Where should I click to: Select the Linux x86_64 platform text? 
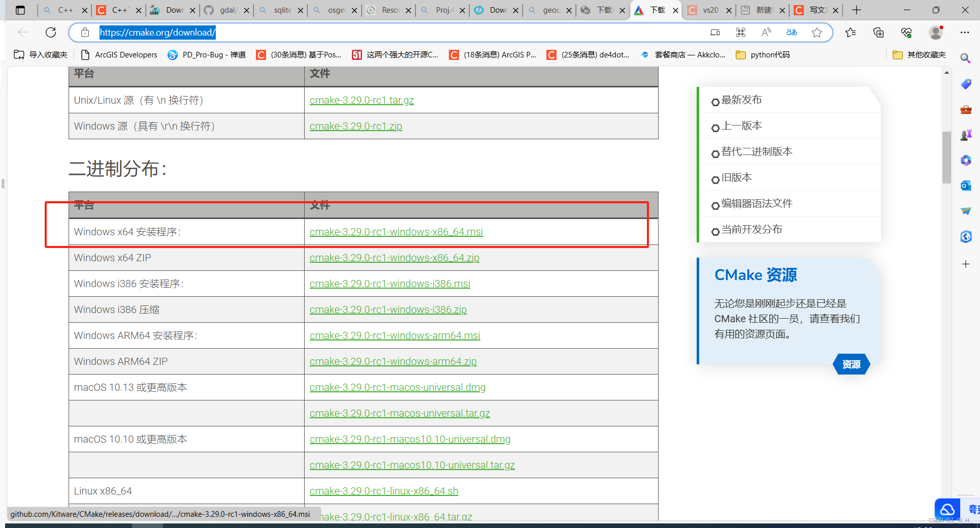[x=103, y=491]
